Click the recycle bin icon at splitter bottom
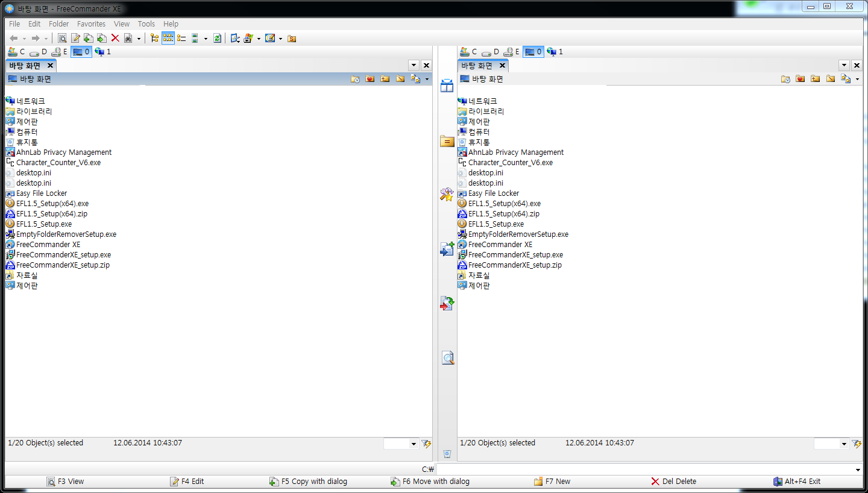This screenshot has width=868, height=493. [x=447, y=454]
